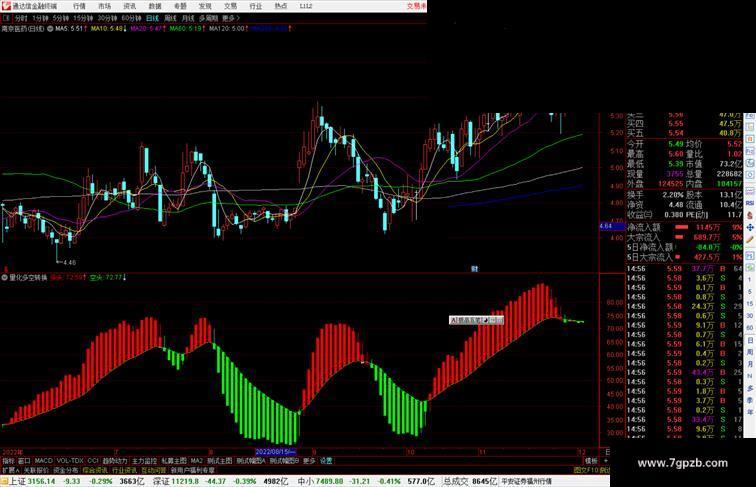Open the 综合资讯 tab
Screen dimensions: 756x487
pyautogui.click(x=95, y=470)
